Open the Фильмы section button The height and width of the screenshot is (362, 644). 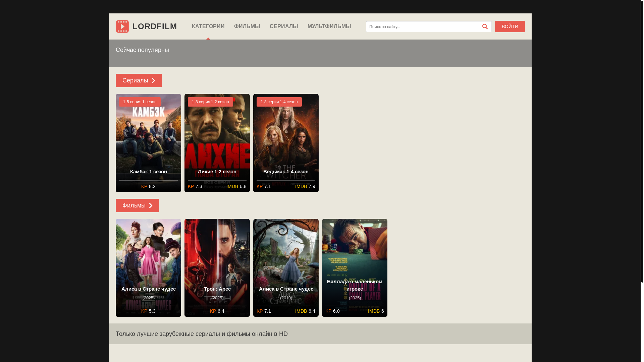pos(138,205)
